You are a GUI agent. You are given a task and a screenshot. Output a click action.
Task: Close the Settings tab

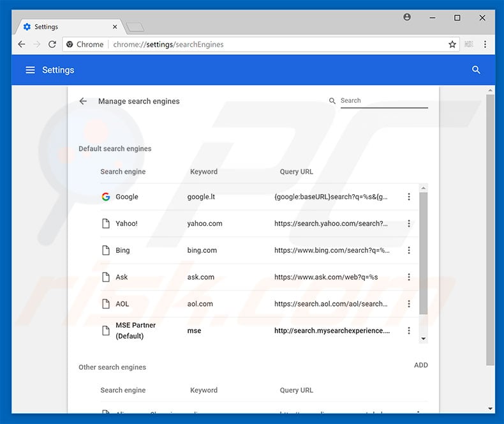coord(115,27)
